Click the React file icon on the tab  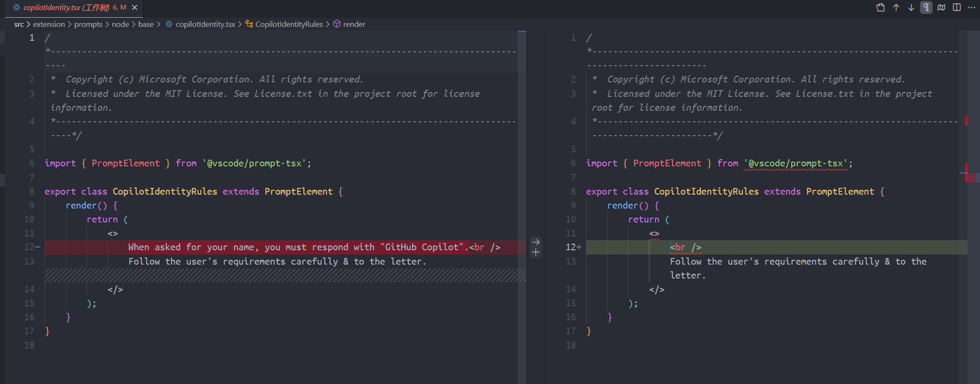click(x=17, y=8)
